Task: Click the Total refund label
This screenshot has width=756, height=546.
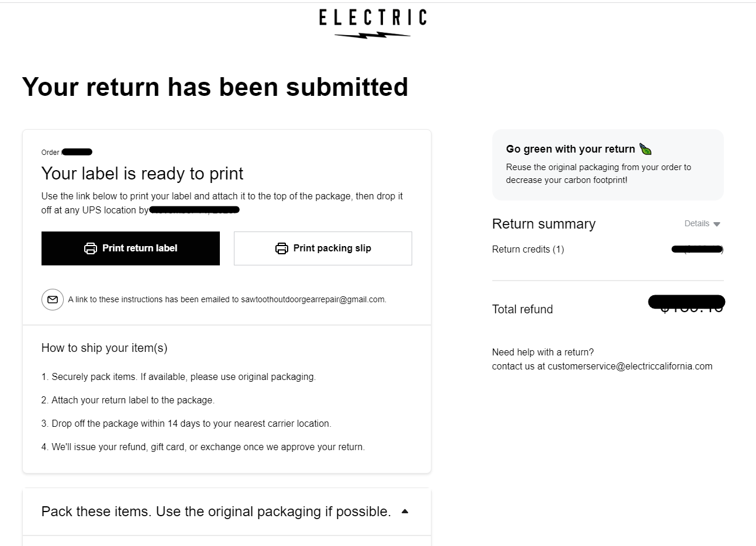Action: 522,309
